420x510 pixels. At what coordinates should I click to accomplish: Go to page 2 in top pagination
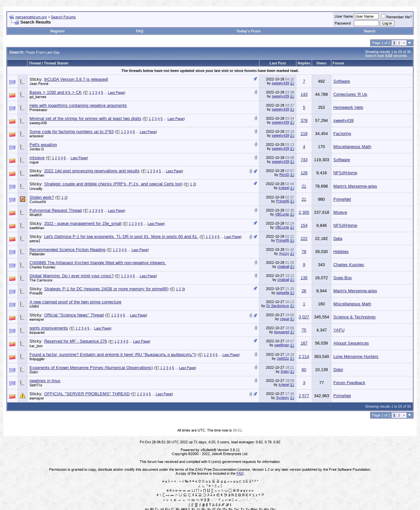pos(399,43)
